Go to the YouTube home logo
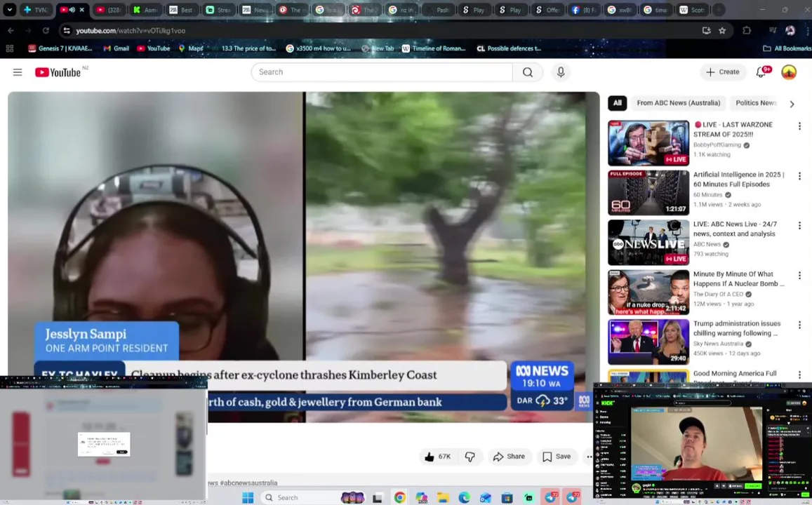 click(x=58, y=72)
